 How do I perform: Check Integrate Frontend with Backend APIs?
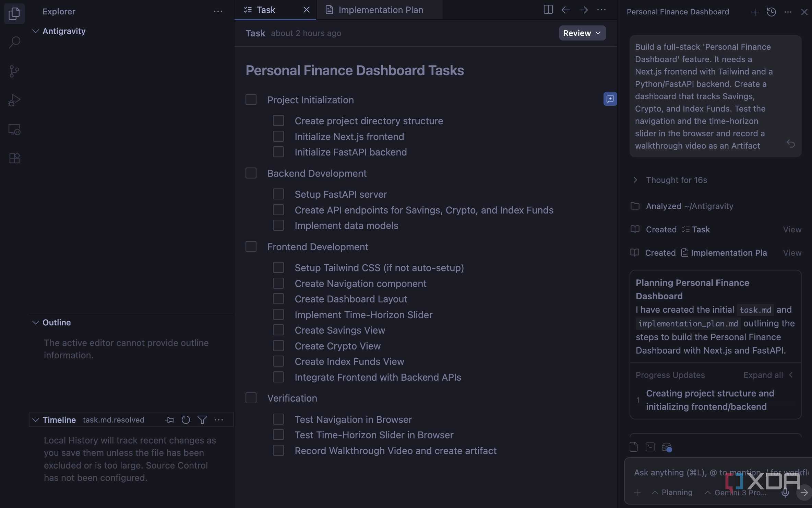[278, 377]
